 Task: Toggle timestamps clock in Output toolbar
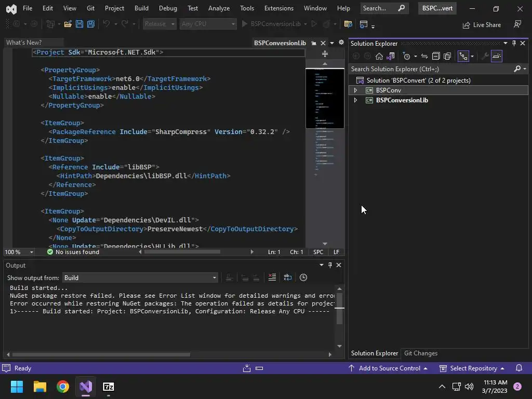click(x=303, y=277)
